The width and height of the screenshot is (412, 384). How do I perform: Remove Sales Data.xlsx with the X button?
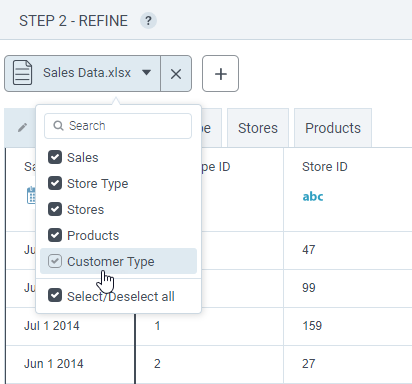coord(176,74)
